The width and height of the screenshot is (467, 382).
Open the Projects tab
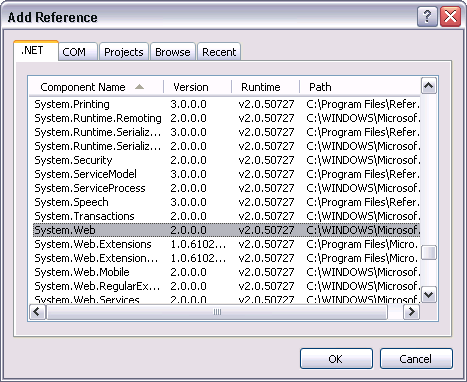click(x=124, y=52)
